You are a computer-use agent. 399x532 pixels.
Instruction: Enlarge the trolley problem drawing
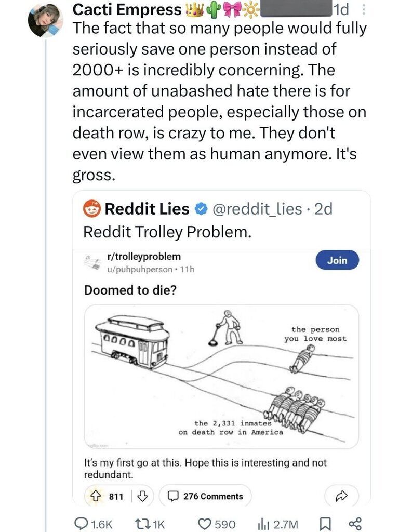[x=221, y=376]
